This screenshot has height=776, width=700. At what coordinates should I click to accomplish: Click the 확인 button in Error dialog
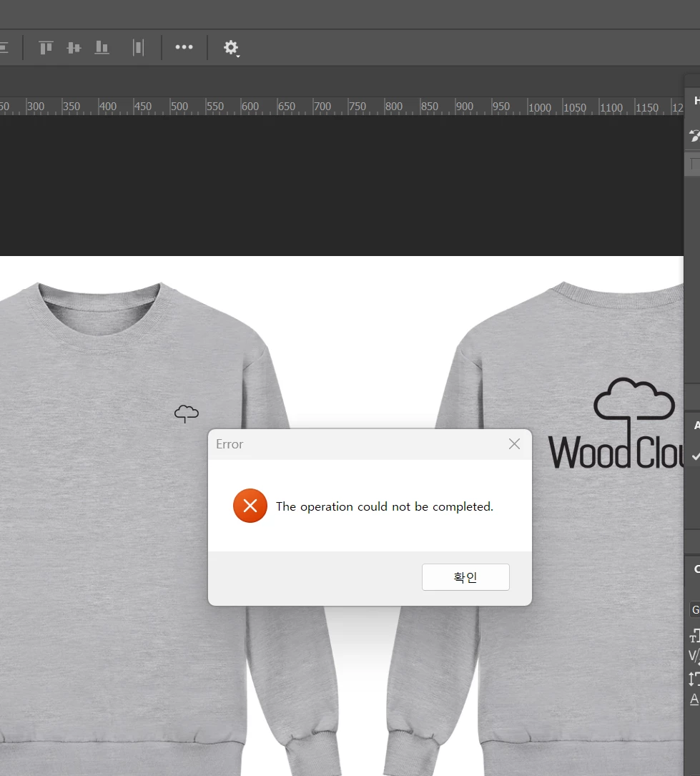[465, 577]
